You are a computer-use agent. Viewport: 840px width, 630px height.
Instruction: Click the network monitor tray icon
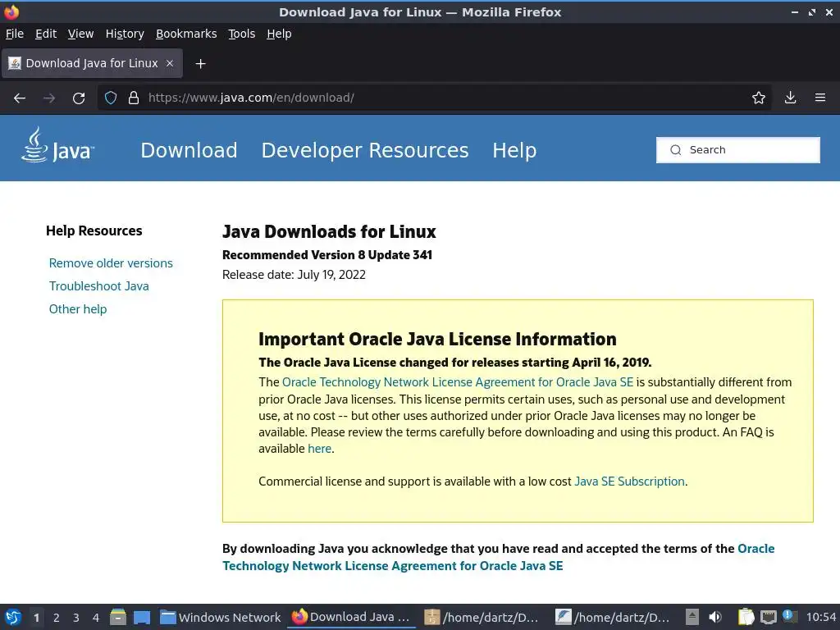[768, 618]
